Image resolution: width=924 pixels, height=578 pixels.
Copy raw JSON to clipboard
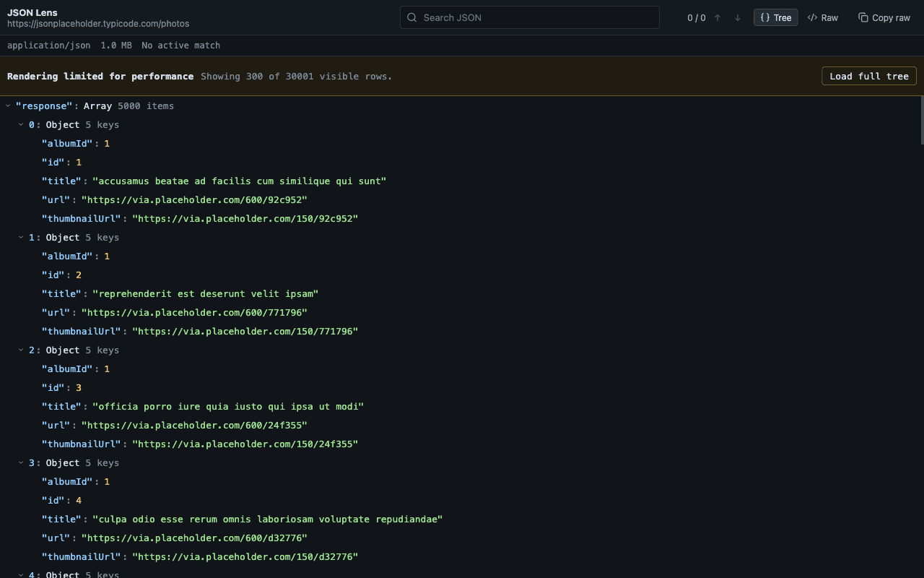coord(884,17)
